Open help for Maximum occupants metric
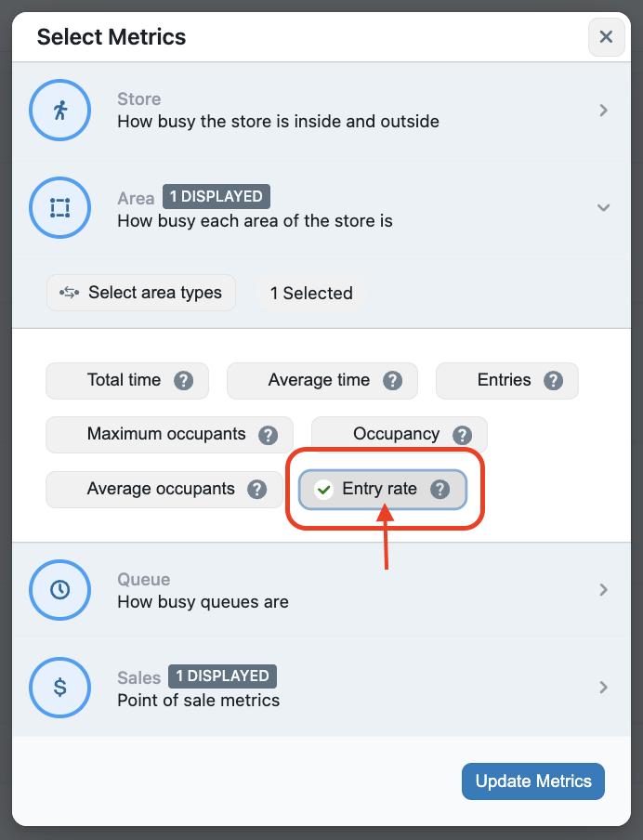643x840 pixels. click(269, 435)
